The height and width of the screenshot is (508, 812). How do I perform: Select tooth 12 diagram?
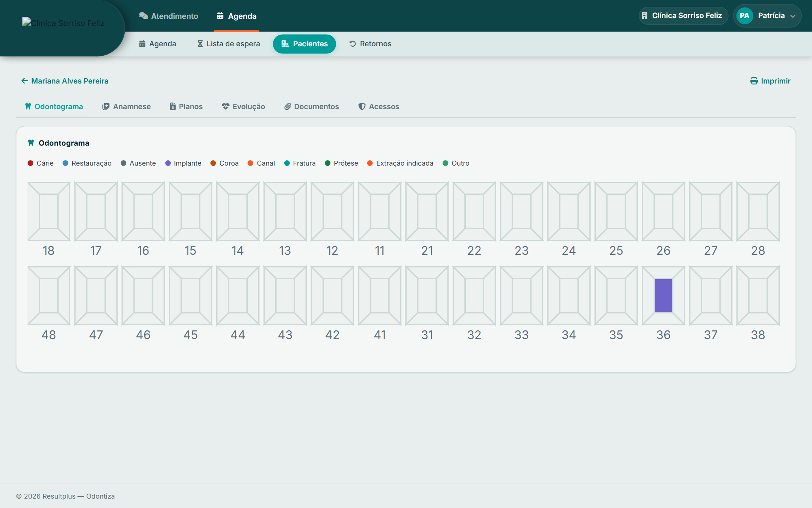click(332, 211)
